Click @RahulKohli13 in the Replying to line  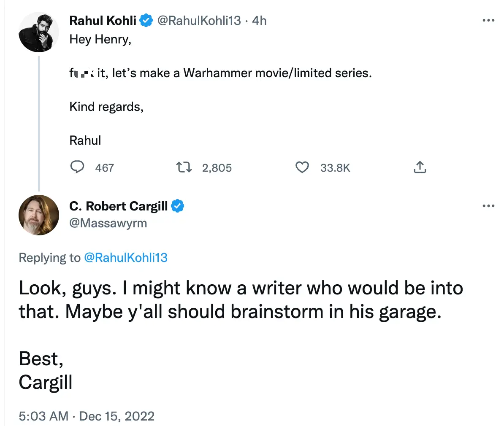tap(126, 258)
